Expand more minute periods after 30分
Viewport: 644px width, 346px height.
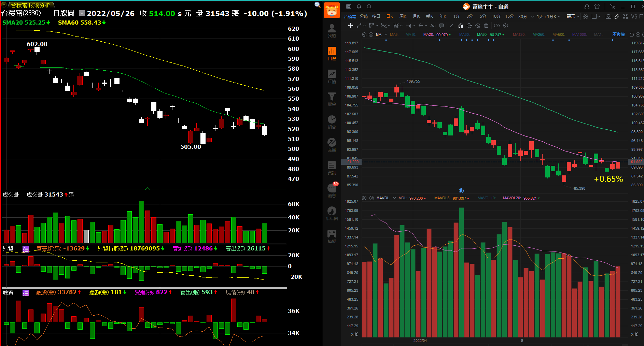point(532,16)
